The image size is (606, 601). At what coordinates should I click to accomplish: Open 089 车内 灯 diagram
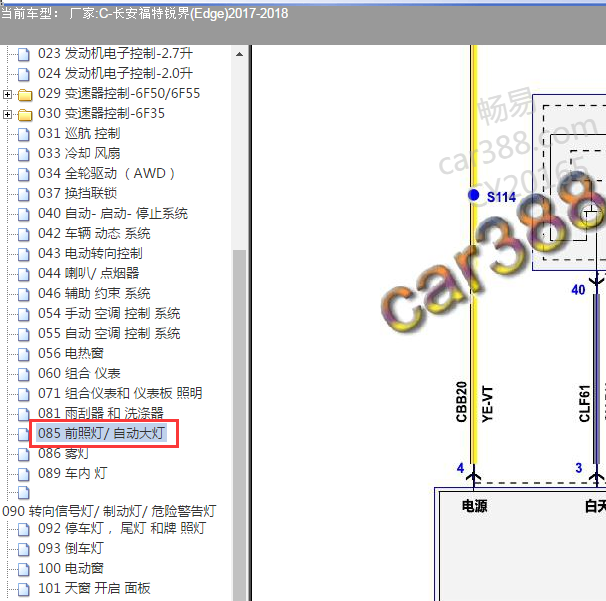coord(72,473)
